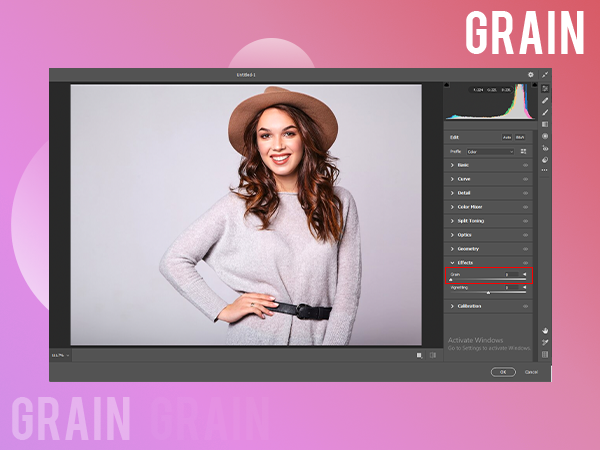The image size is (600, 450).
Task: Select the Radial Filter tool
Action: [x=545, y=136]
